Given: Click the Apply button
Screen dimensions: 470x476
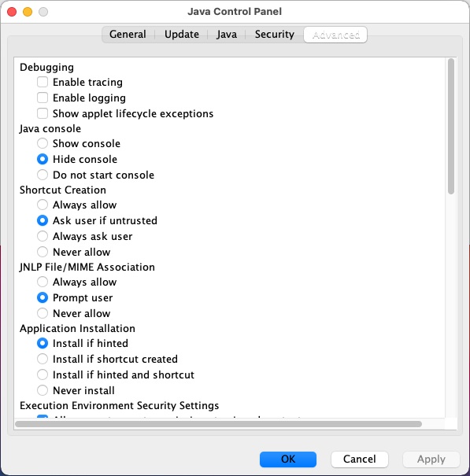Looking at the screenshot, I should point(431,459).
